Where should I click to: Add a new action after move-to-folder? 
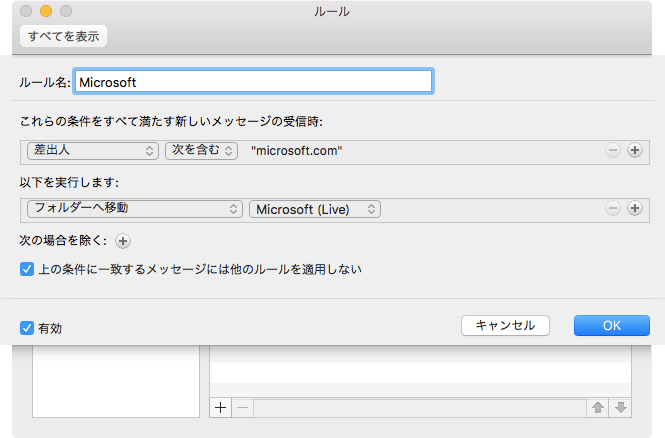[634, 208]
